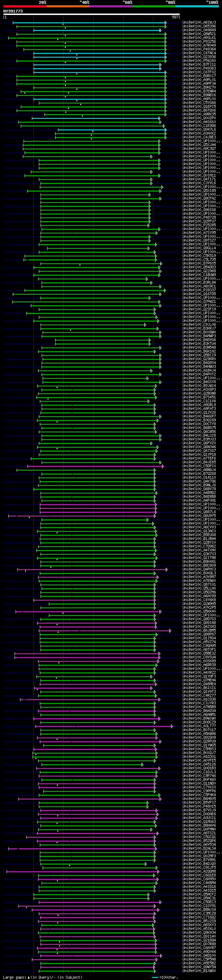Open hit UniRef100_B4MWP3
222x980 pixels.
pos(199,336)
